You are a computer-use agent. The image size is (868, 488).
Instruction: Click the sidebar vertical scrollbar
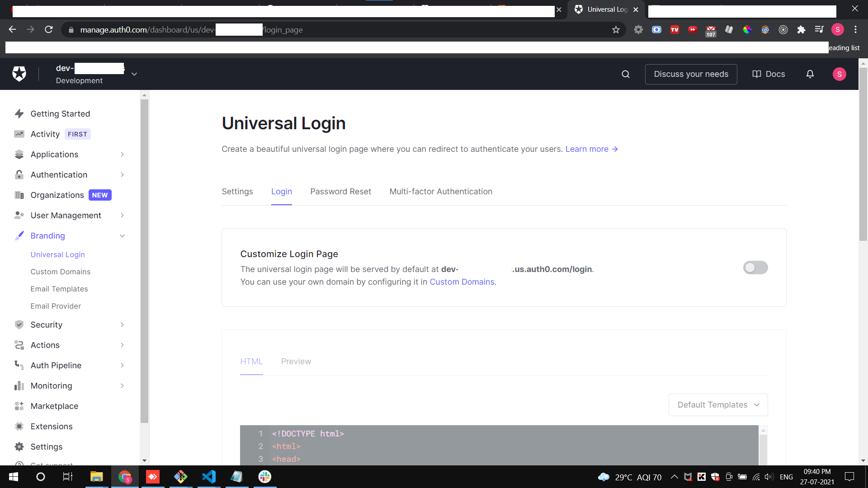coord(144,261)
